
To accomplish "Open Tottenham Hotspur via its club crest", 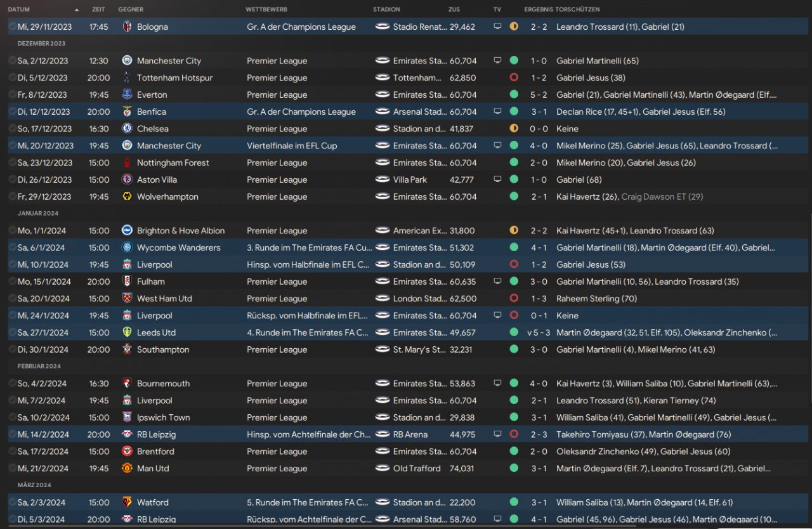I will (x=127, y=77).
